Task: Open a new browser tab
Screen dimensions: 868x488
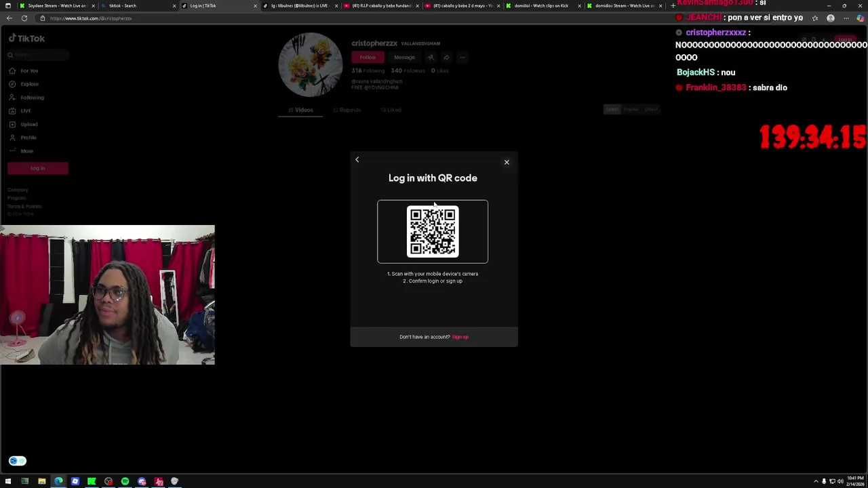Action: [x=673, y=5]
